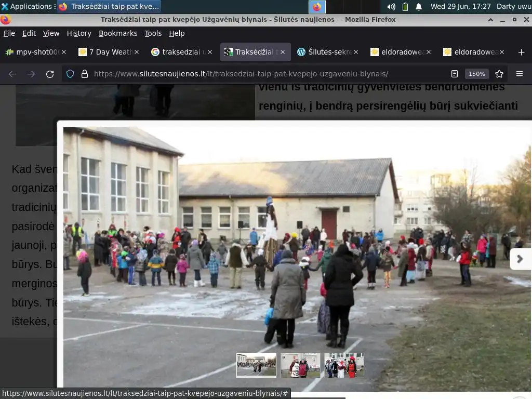The height and width of the screenshot is (399, 532).
Task: Go back to the previous page
Action: pos(12,74)
